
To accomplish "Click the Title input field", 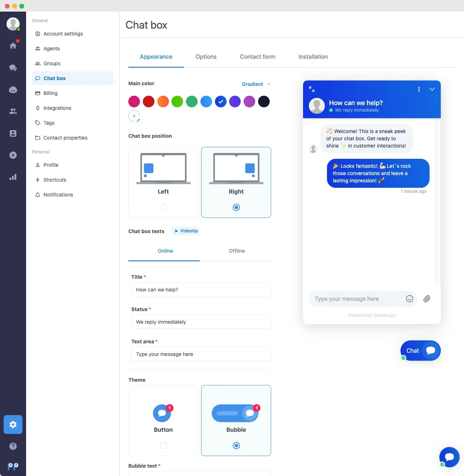I will 201,290.
